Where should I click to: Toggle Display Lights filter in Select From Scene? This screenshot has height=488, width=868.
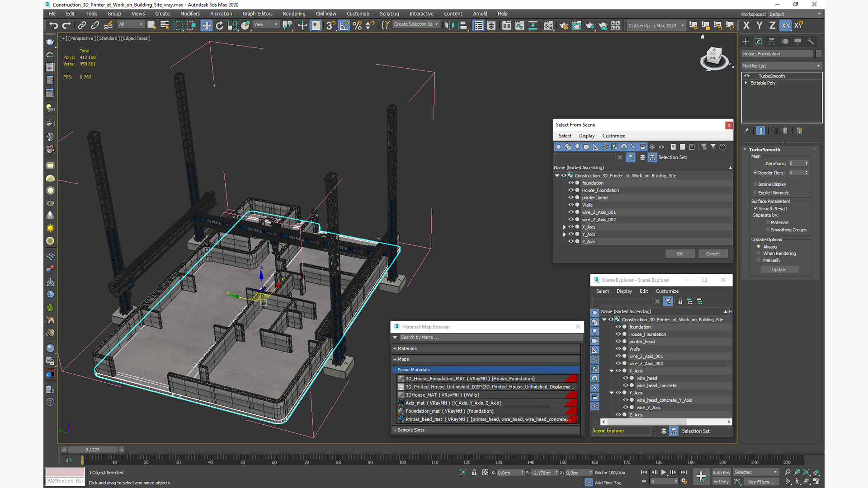click(x=577, y=147)
